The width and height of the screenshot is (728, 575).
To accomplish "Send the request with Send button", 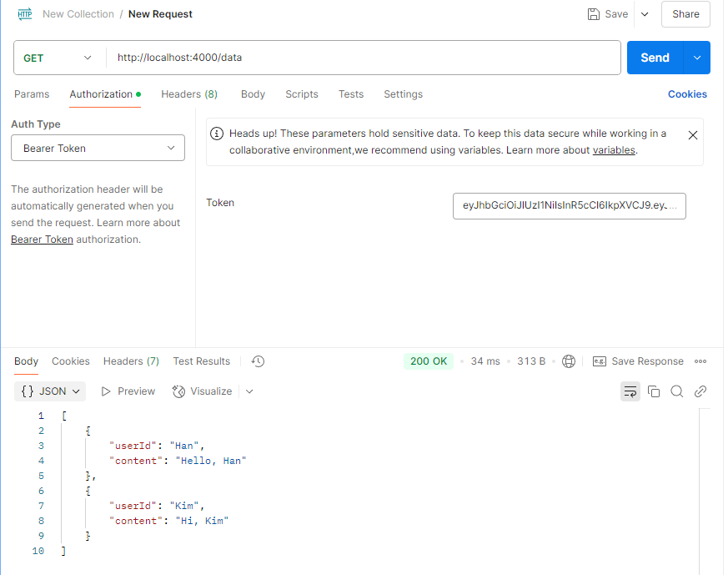I will [x=655, y=58].
